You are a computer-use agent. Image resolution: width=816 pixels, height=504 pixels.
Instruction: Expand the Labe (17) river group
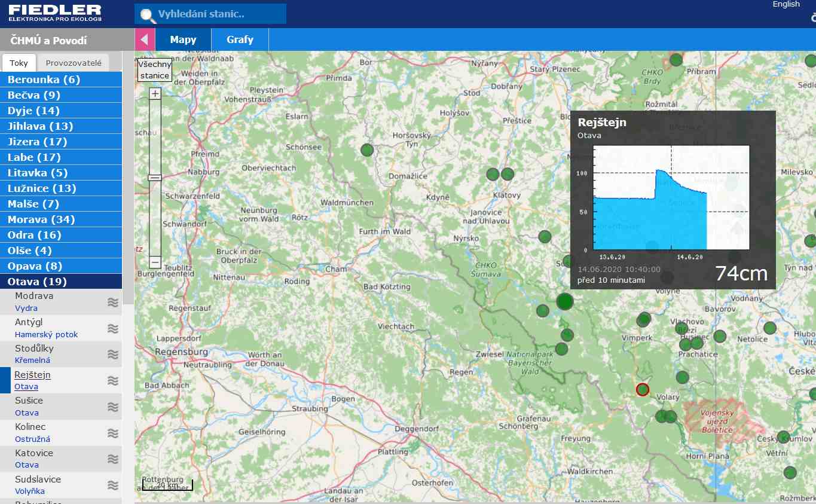34,157
